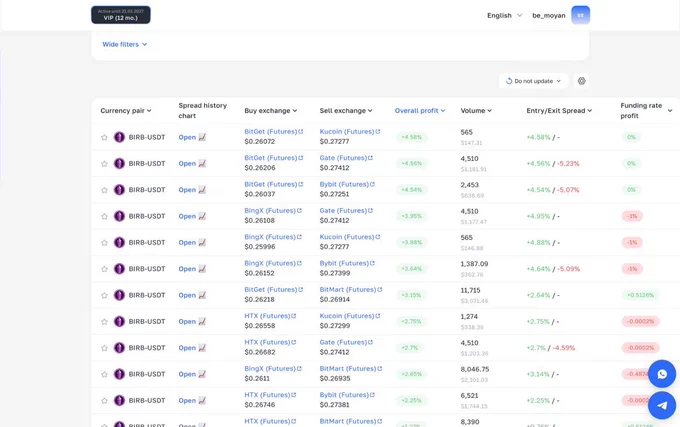Open the Do not update dropdown
Viewport: 680px width, 427px height.
point(533,81)
